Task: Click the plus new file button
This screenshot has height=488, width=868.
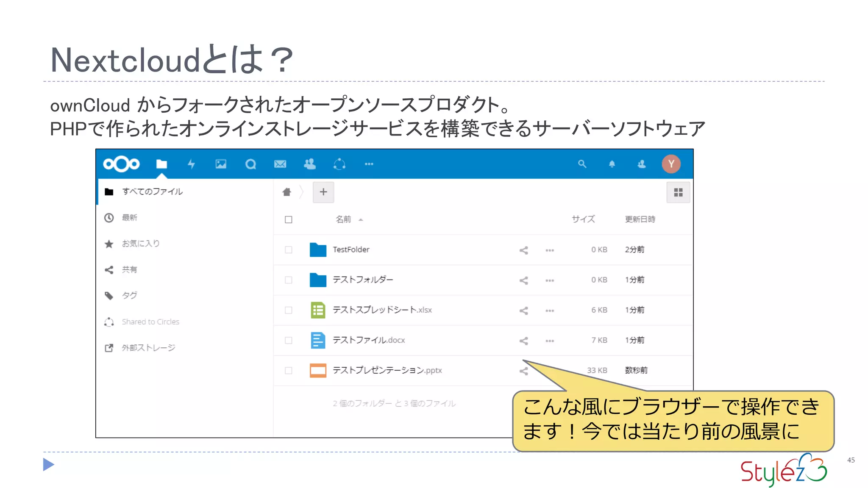Action: pyautogui.click(x=323, y=192)
